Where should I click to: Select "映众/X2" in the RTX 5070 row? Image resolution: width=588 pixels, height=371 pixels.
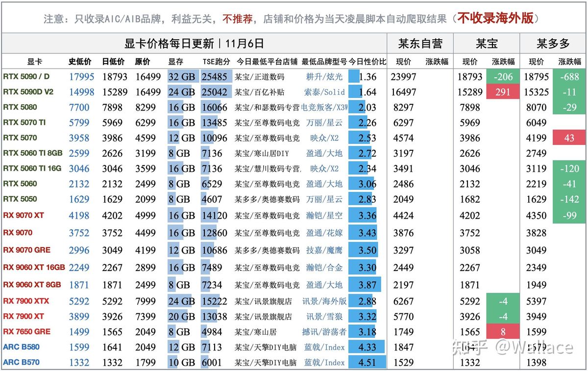pos(324,138)
